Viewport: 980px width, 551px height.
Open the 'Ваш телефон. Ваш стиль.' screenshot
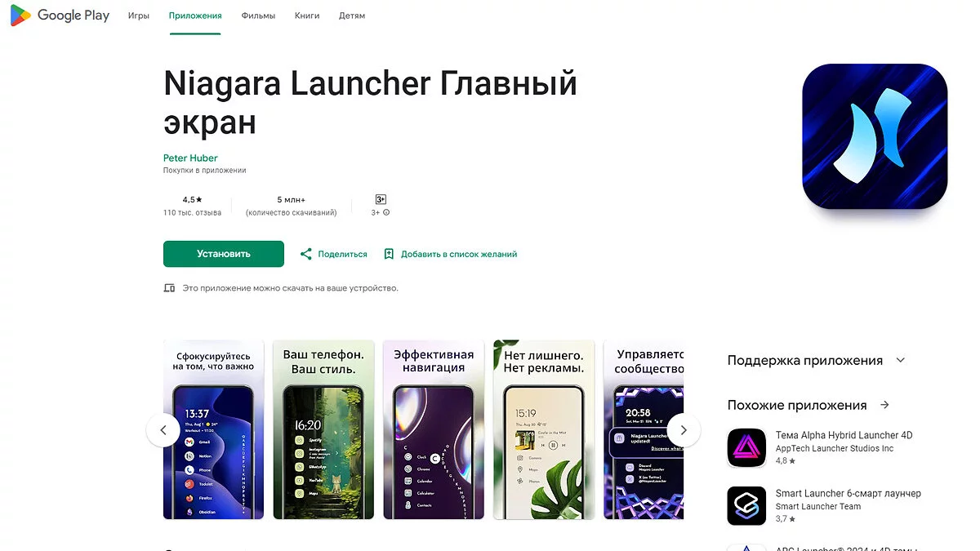[x=323, y=429]
